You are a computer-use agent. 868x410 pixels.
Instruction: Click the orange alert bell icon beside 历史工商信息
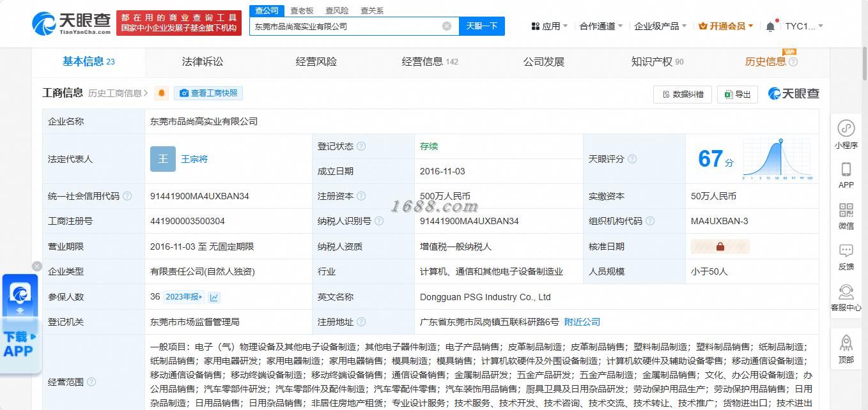tap(162, 93)
